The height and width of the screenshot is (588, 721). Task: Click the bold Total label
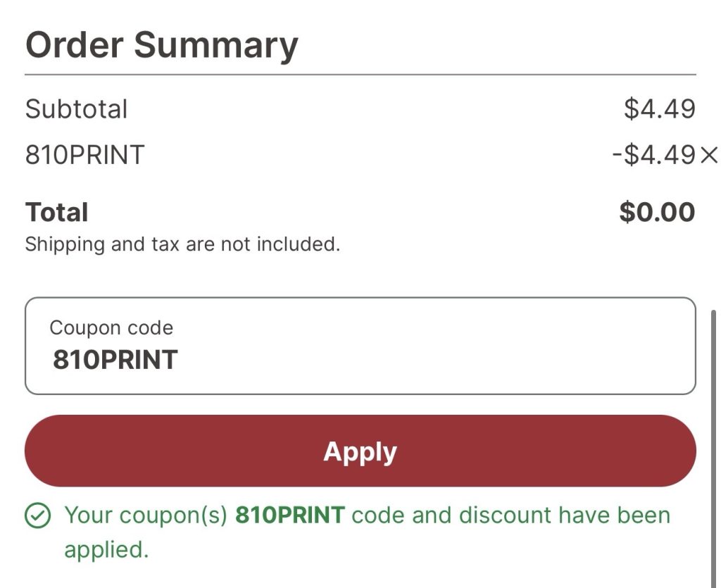[56, 212]
